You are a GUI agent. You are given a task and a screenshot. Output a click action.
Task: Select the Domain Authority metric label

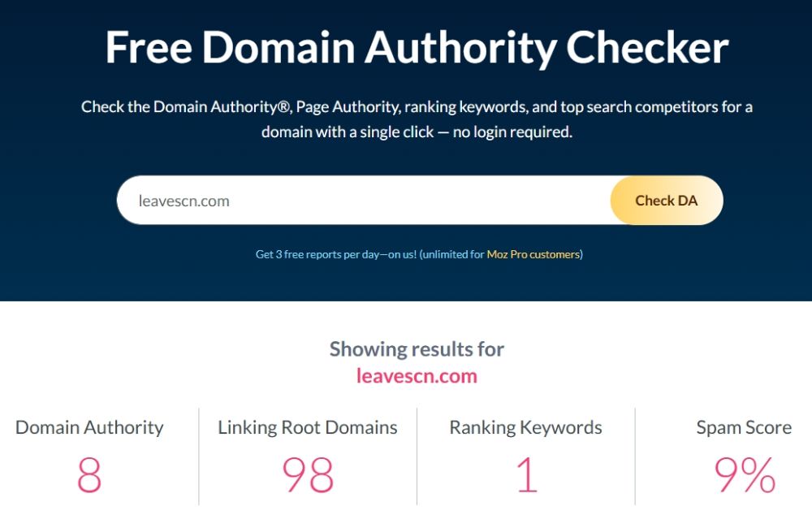89,427
